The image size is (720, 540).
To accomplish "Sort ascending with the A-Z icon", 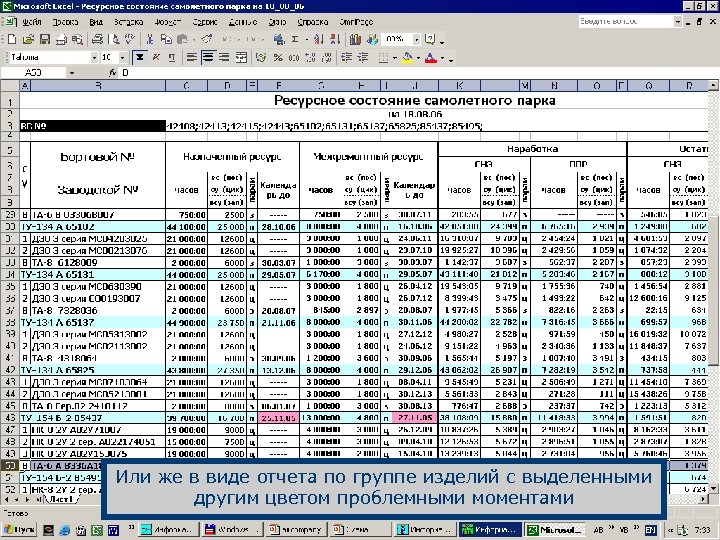I will pos(319,39).
